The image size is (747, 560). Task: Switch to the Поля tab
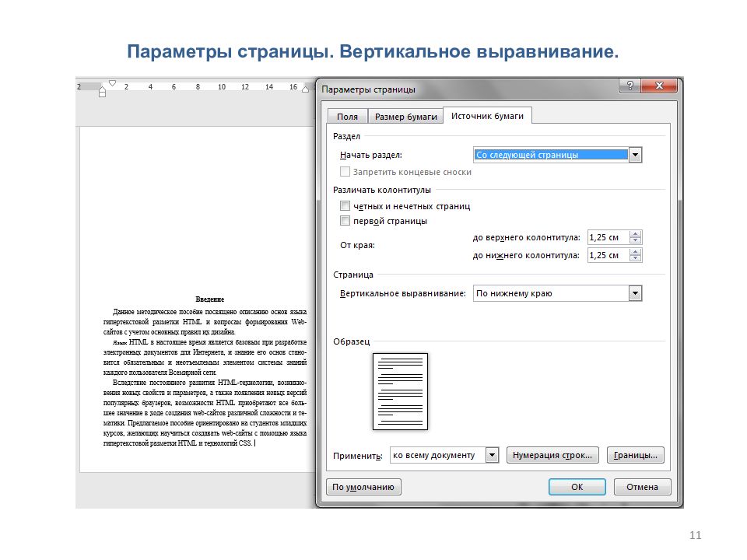(x=347, y=117)
